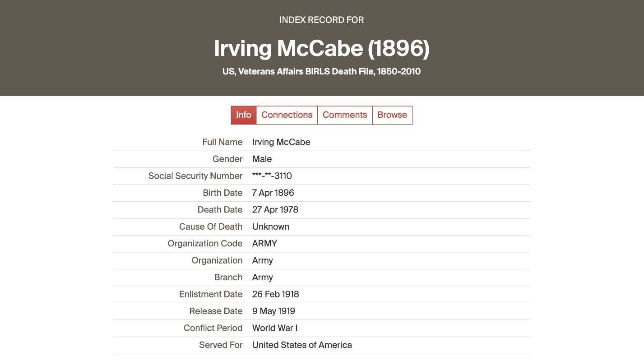The image size is (644, 361).
Task: Click the Irving McCabe (1896) heading
Action: pyautogui.click(x=322, y=48)
